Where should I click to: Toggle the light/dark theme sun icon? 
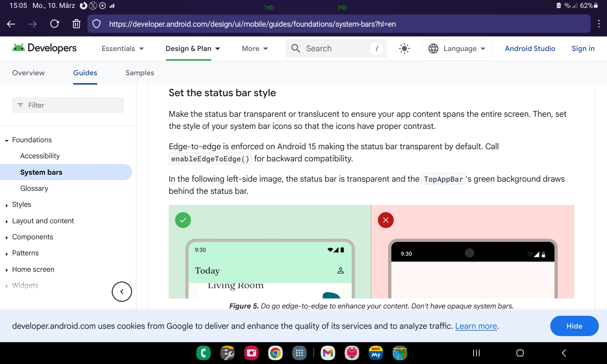(x=404, y=49)
